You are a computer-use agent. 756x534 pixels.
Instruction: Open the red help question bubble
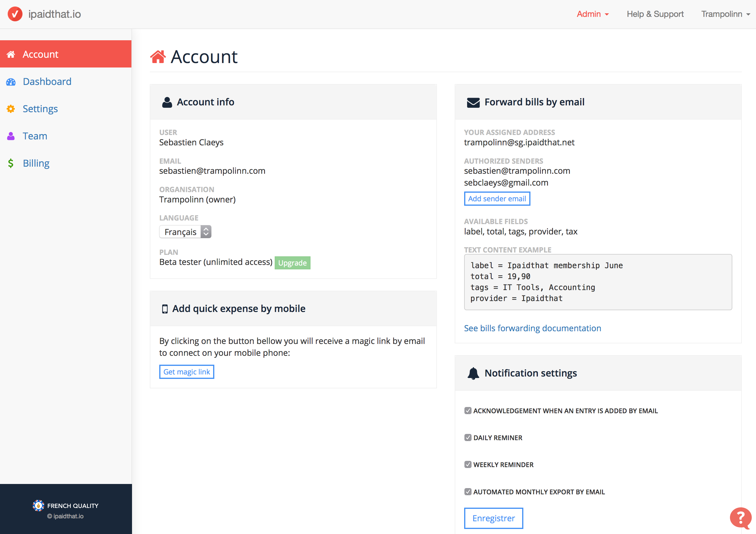[x=740, y=517]
